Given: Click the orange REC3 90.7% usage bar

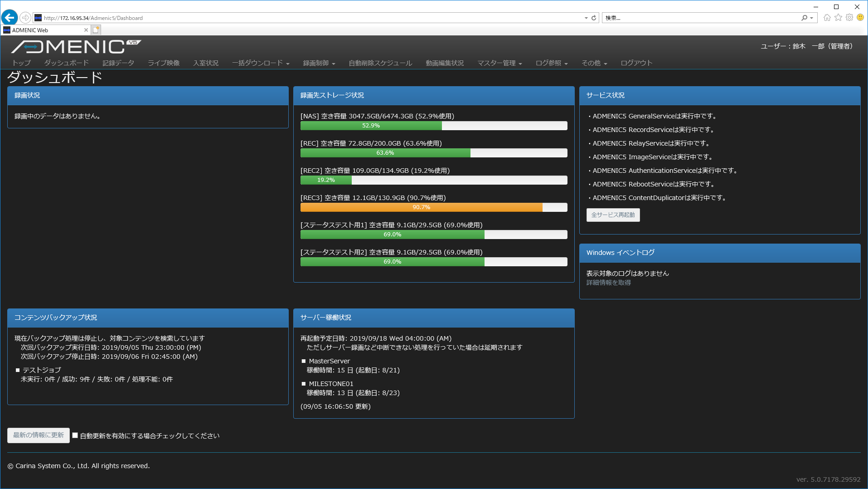Looking at the screenshot, I should [x=421, y=207].
